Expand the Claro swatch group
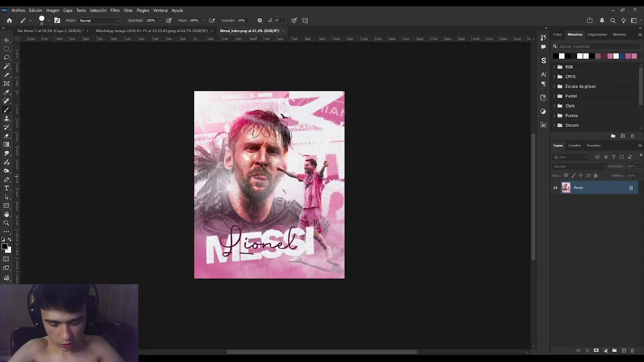The image size is (644, 362). 554,106
